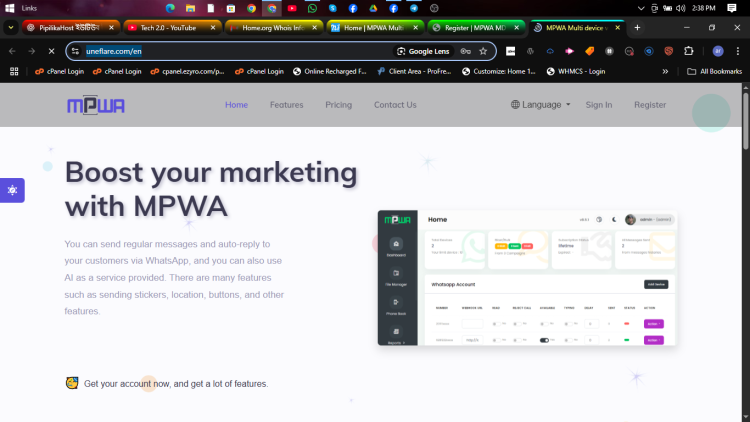
Task: Open the Customize: Home 1... bookmark
Action: pyautogui.click(x=498, y=71)
